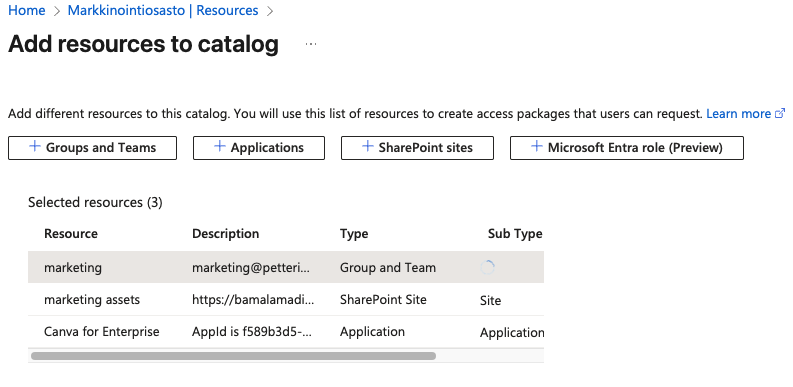Viewport: 793px width, 387px height.
Task: Click the Application sub type cell
Action: (512, 333)
